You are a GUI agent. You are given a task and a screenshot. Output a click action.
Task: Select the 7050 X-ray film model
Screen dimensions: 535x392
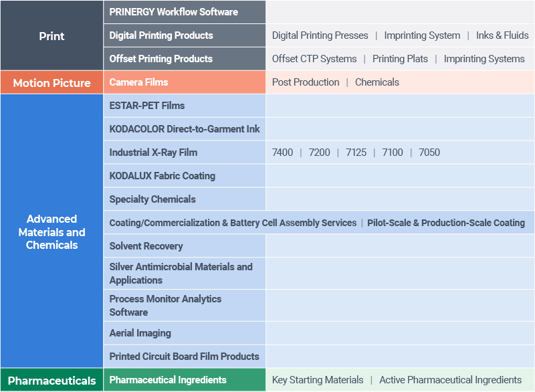[x=429, y=153]
